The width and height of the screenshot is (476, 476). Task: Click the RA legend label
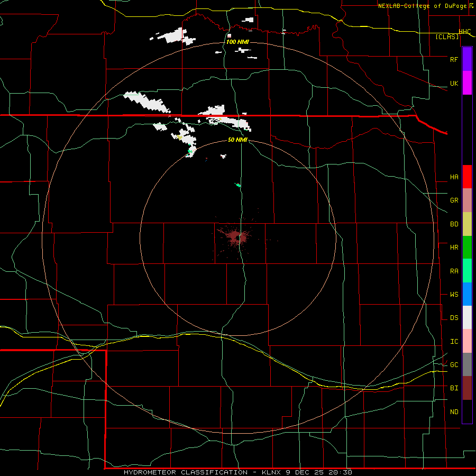(x=454, y=271)
